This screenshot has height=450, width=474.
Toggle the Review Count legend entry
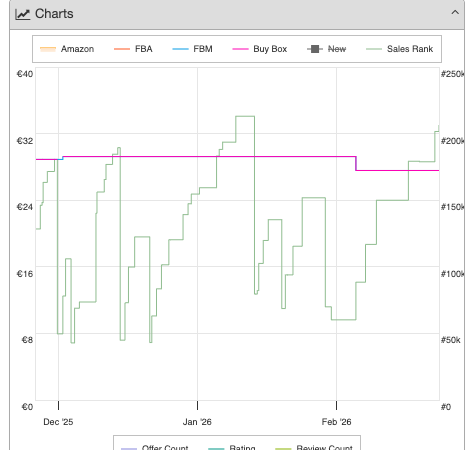click(x=314, y=447)
